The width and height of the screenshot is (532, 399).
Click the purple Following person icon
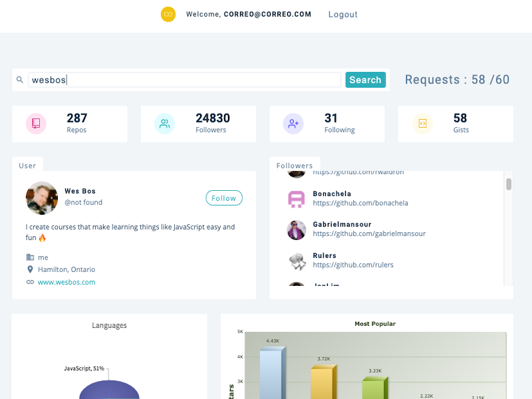(293, 124)
